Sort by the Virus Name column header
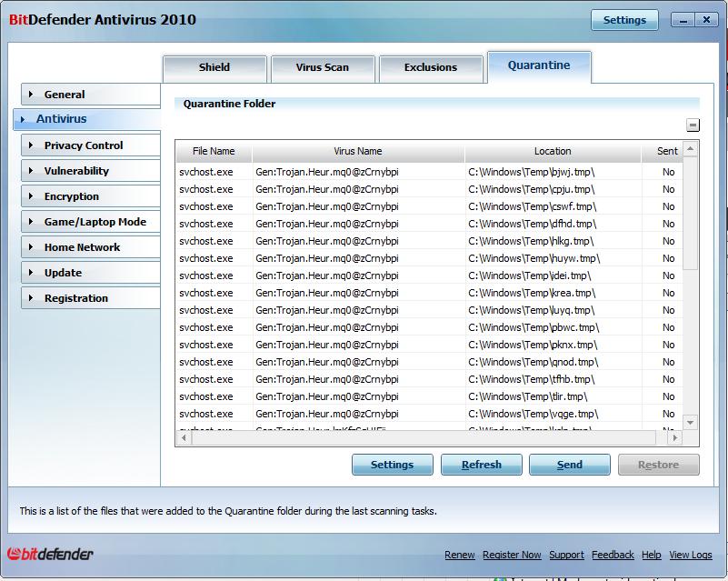728x581 pixels. [x=358, y=152]
